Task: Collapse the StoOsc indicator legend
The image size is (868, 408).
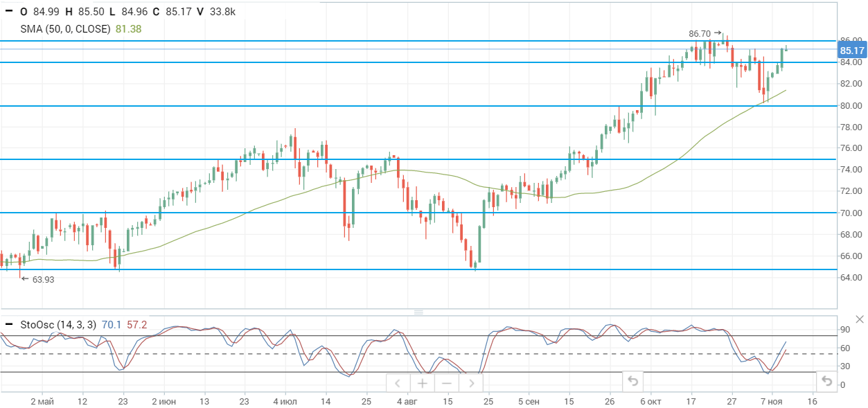Action: coord(8,324)
